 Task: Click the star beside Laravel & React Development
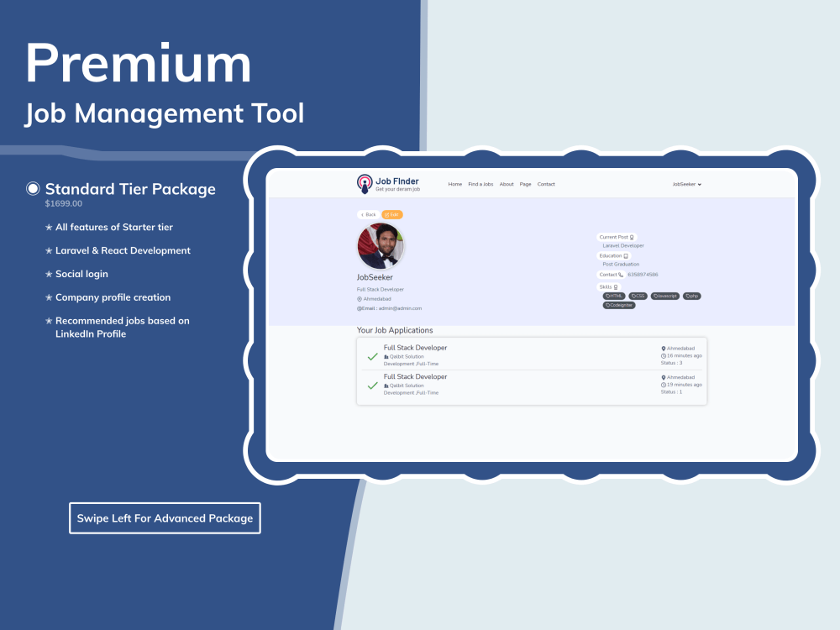[49, 250]
